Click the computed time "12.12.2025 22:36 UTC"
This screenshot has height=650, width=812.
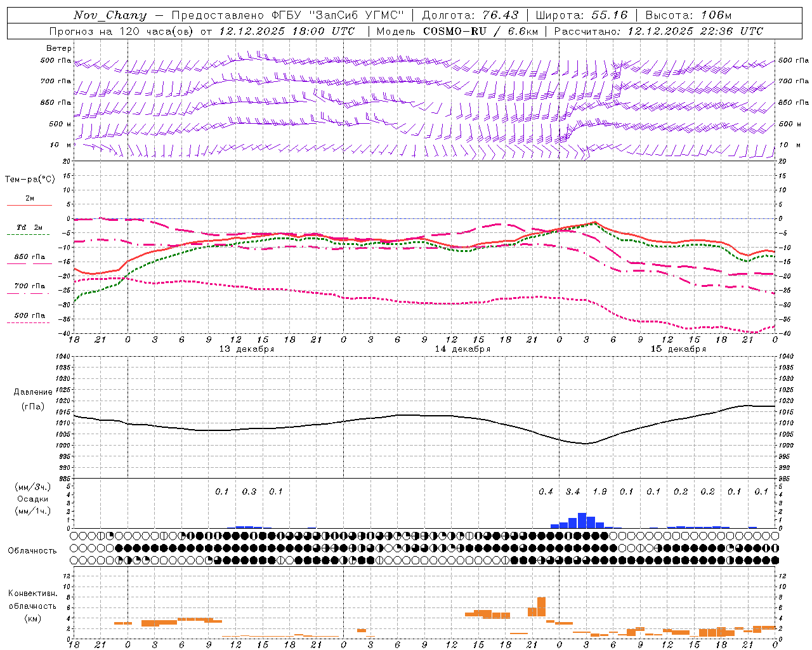(x=695, y=31)
